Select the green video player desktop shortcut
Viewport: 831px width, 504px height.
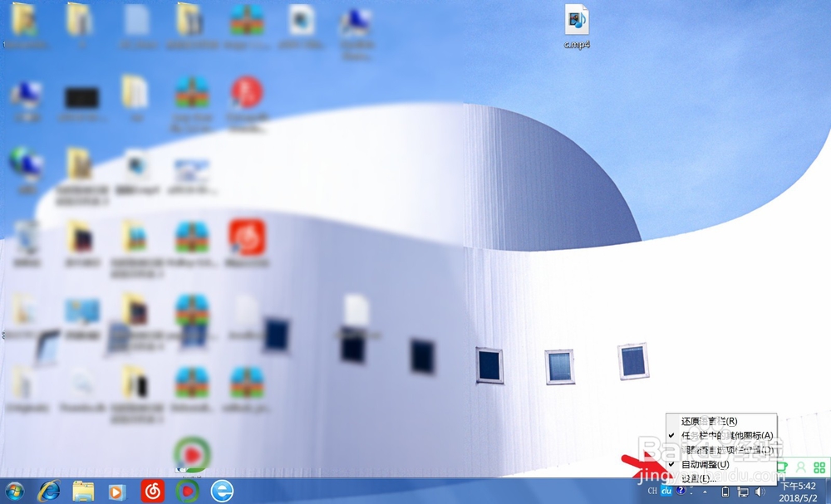coord(192,455)
